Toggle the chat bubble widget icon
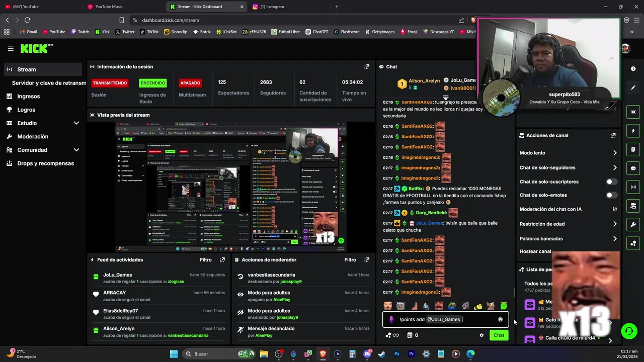 coord(633,168)
